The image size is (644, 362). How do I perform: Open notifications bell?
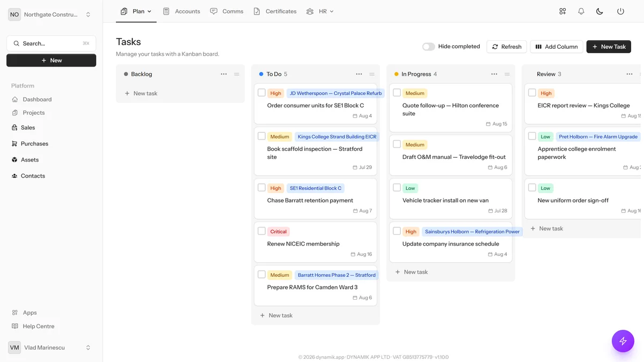(581, 11)
